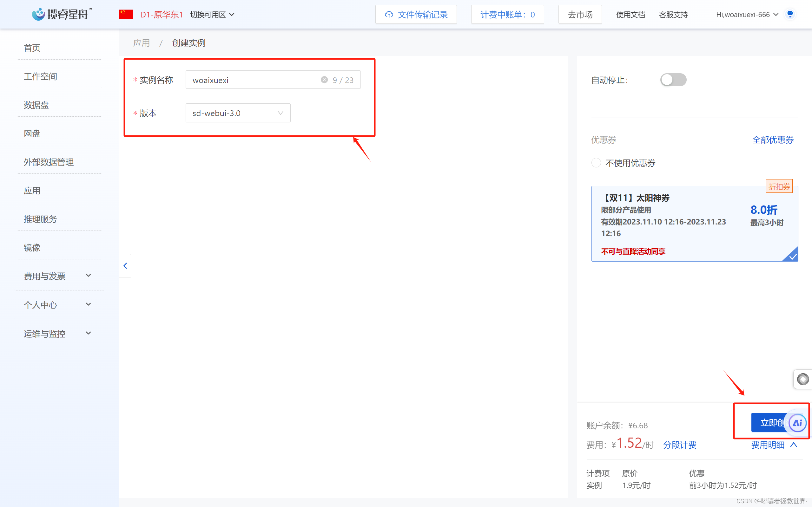Click the user avatar icon at top right

coord(790,14)
